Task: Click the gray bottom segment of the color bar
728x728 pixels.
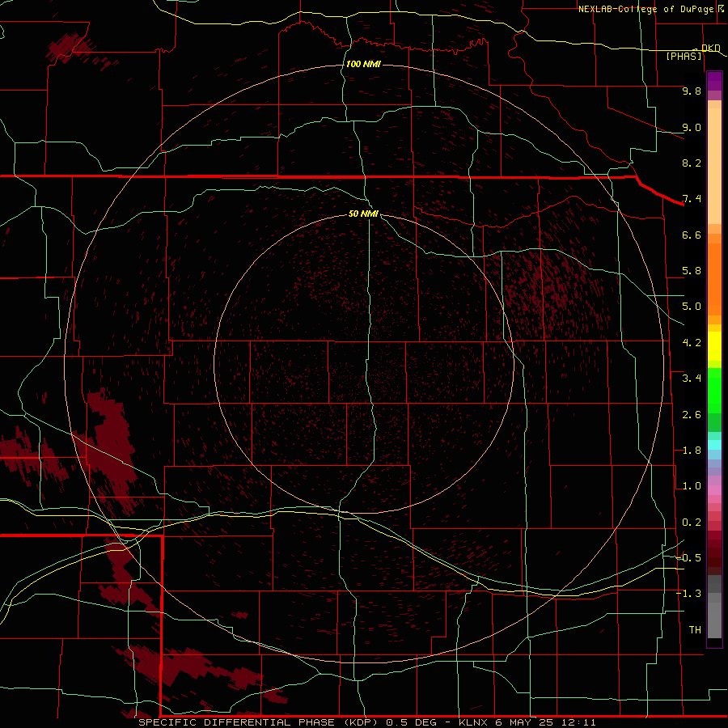Action: pyautogui.click(x=714, y=620)
